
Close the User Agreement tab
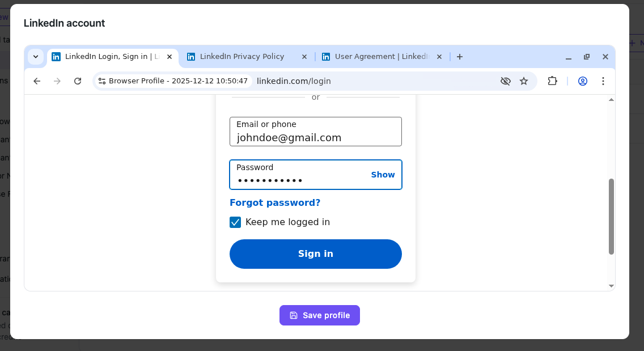click(x=439, y=57)
